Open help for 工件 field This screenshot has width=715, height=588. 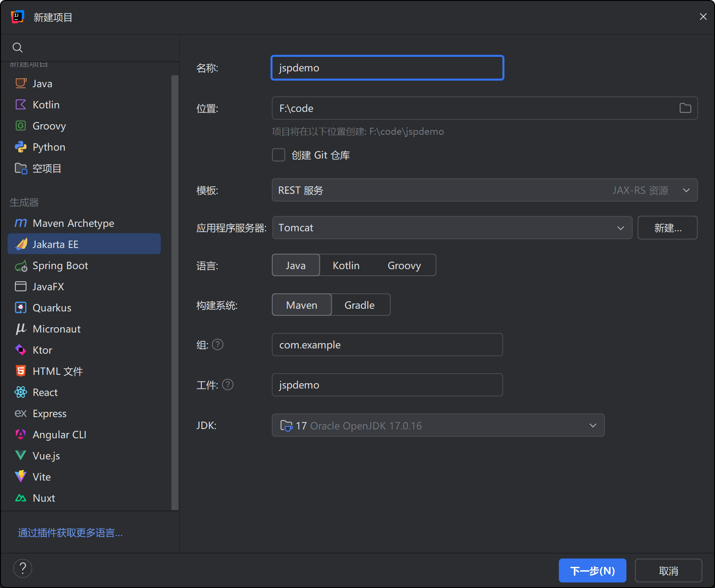pos(228,385)
